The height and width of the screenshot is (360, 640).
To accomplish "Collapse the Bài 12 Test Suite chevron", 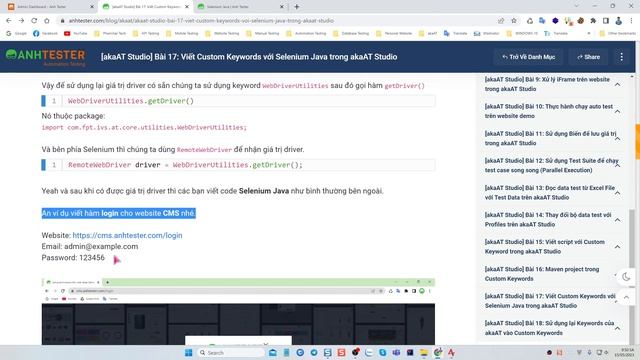I will point(618,166).
